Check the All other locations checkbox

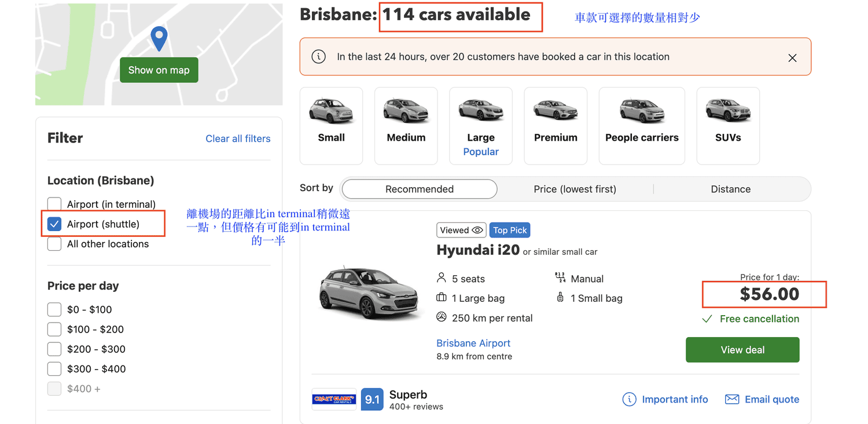[54, 244]
